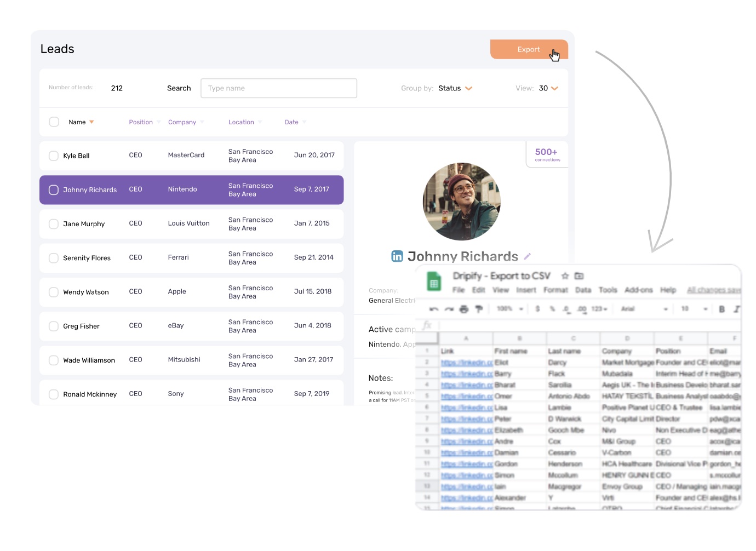Open the LinkedIn link for Bharat row
The width and height of the screenshot is (756, 551).
(467, 385)
